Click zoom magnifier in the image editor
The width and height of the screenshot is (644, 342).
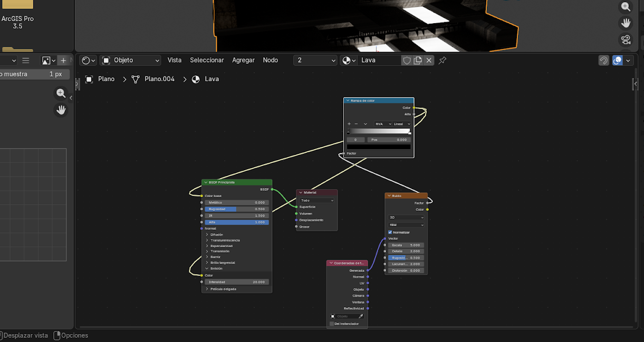[x=61, y=93]
